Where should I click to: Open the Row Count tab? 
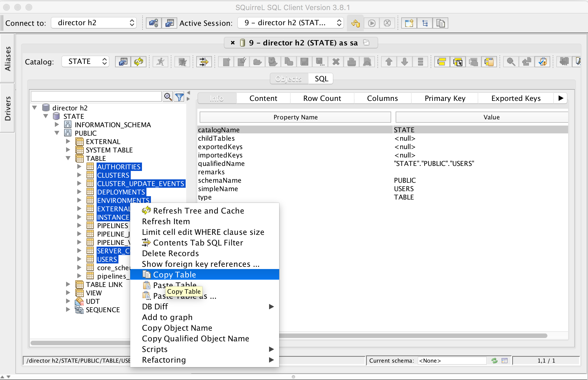tap(322, 98)
